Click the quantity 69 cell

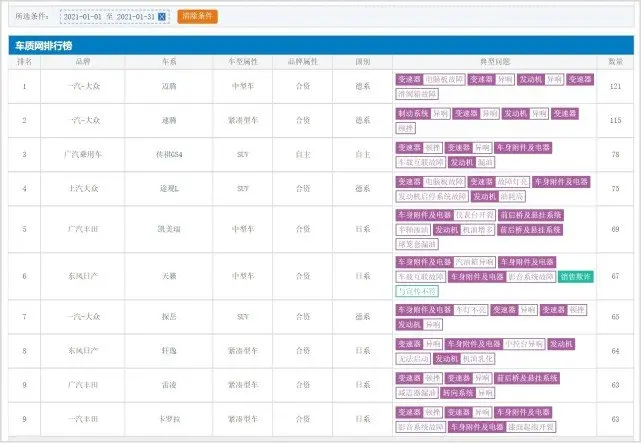[615, 229]
